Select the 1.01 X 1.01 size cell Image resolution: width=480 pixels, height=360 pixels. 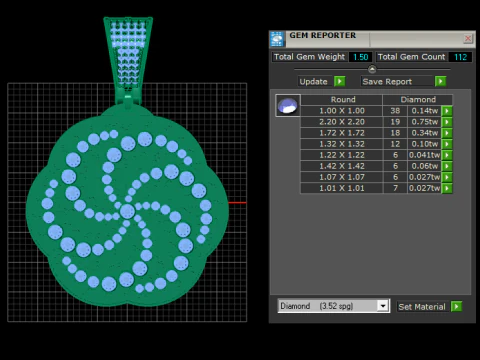[342, 188]
